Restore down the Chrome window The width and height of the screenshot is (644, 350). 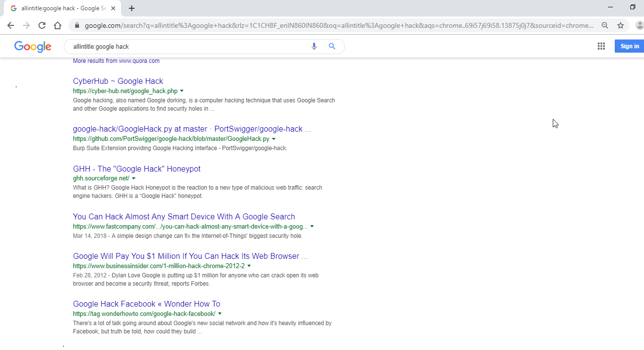coord(633,7)
